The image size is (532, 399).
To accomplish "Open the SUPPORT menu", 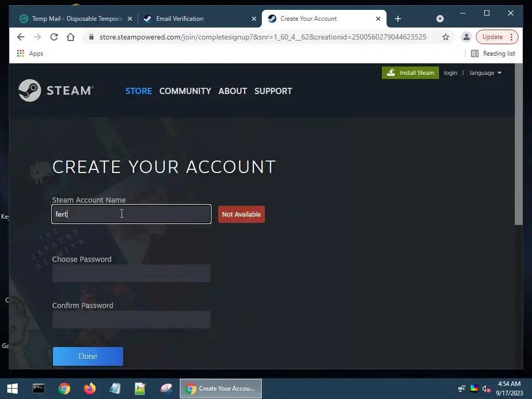I will point(273,91).
